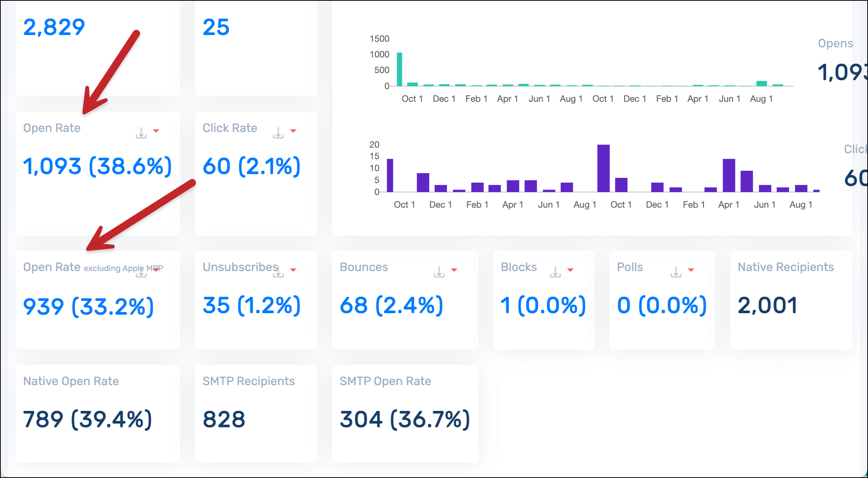Image resolution: width=868 pixels, height=478 pixels.
Task: Open the Polls dropdown arrow
Action: click(x=691, y=270)
